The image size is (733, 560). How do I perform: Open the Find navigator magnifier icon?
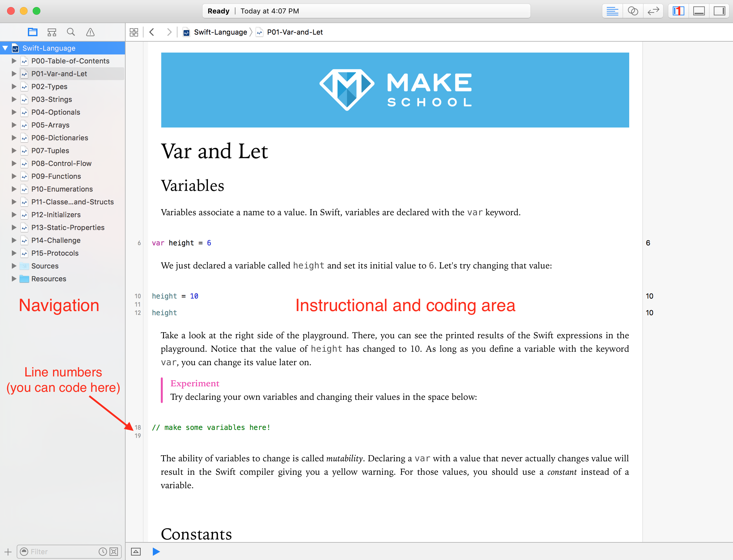[x=71, y=32]
